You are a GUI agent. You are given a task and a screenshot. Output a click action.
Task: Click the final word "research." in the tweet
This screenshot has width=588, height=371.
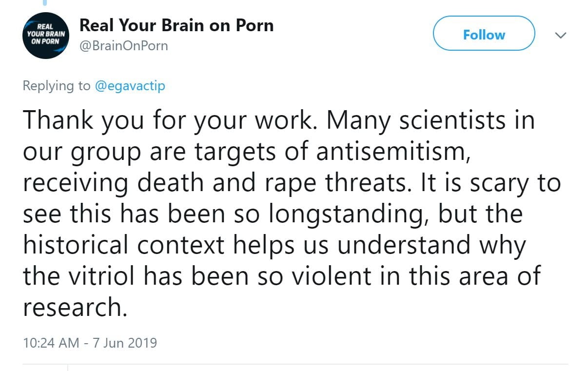[75, 307]
